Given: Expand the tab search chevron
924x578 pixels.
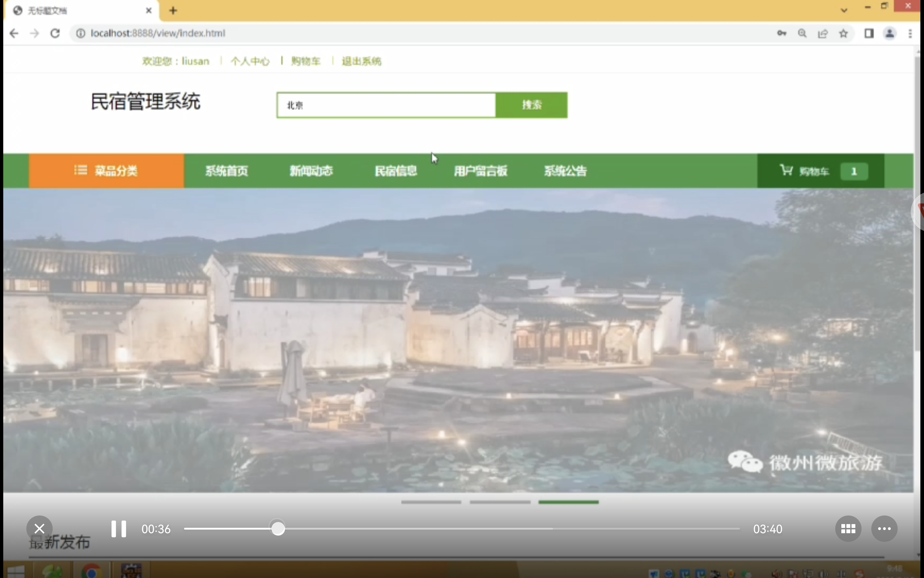Looking at the screenshot, I should (x=844, y=10).
